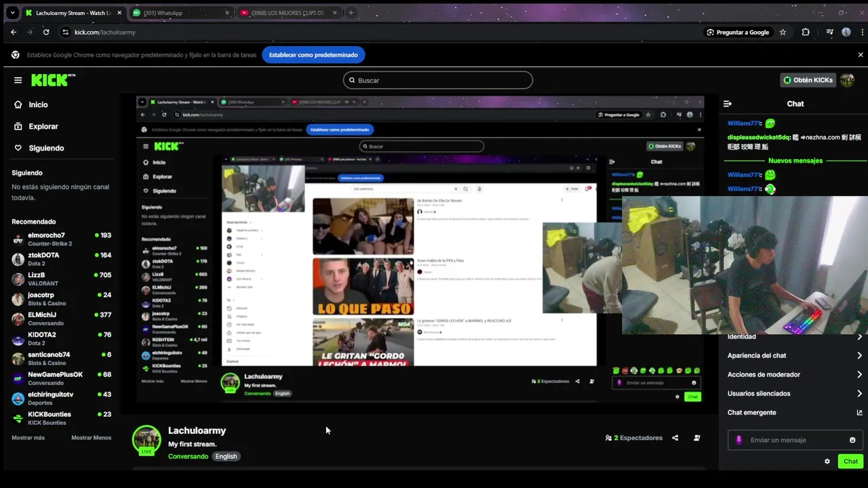The image size is (868, 488).
Task: Focus the Enviar un mensaje field
Action: tap(795, 440)
